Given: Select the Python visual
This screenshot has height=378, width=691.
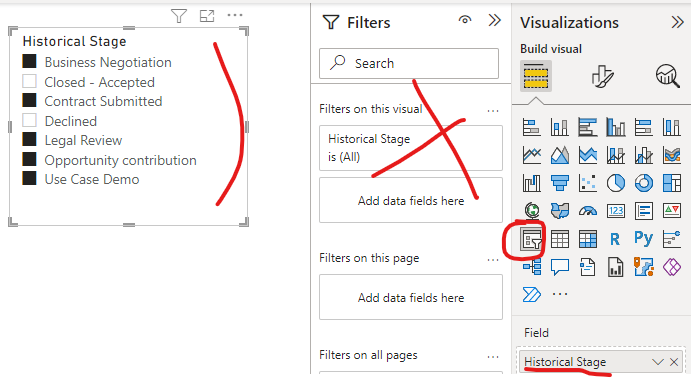Looking at the screenshot, I should 643,238.
